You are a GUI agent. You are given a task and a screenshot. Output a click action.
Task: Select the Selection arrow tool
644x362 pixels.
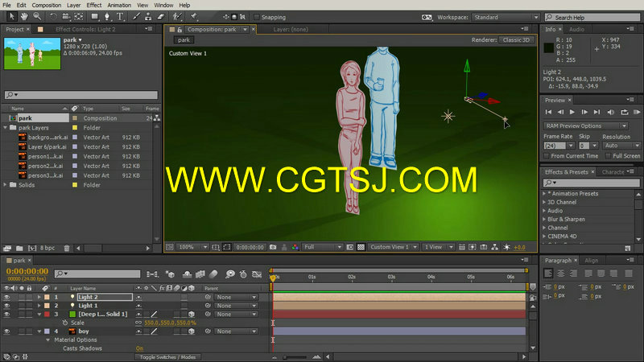(11, 16)
